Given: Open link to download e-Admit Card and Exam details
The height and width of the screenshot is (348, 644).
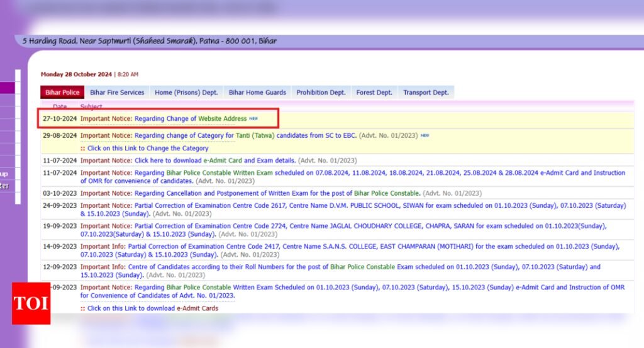Looking at the screenshot, I should click(x=188, y=160).
